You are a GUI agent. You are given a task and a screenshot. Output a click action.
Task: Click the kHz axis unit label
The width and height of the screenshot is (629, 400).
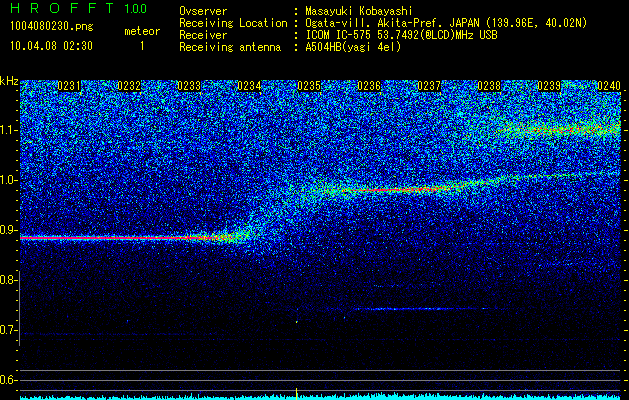pos(9,81)
